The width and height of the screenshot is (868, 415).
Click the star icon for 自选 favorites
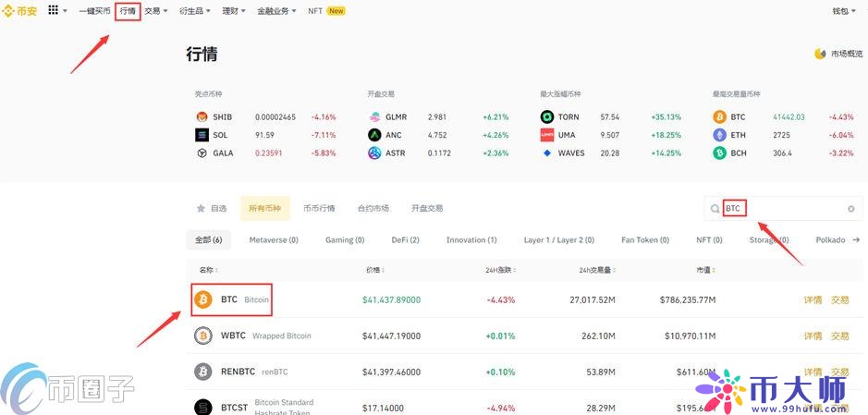(201, 209)
